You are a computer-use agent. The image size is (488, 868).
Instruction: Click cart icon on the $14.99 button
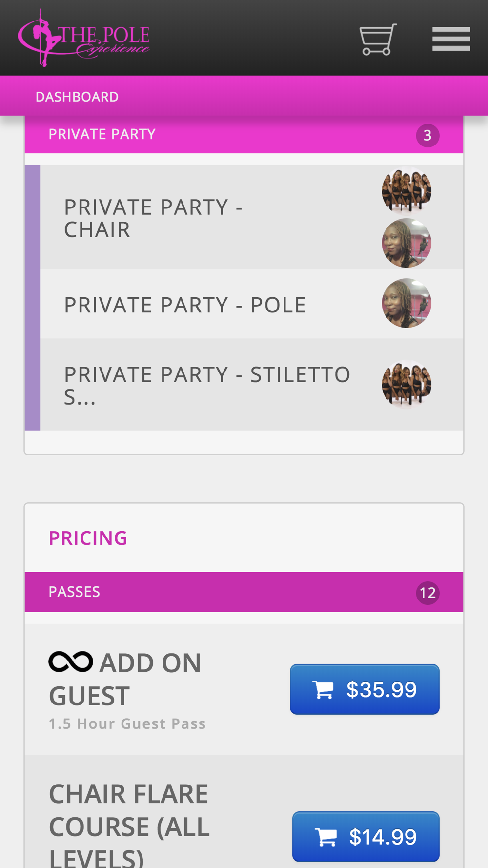(x=326, y=837)
